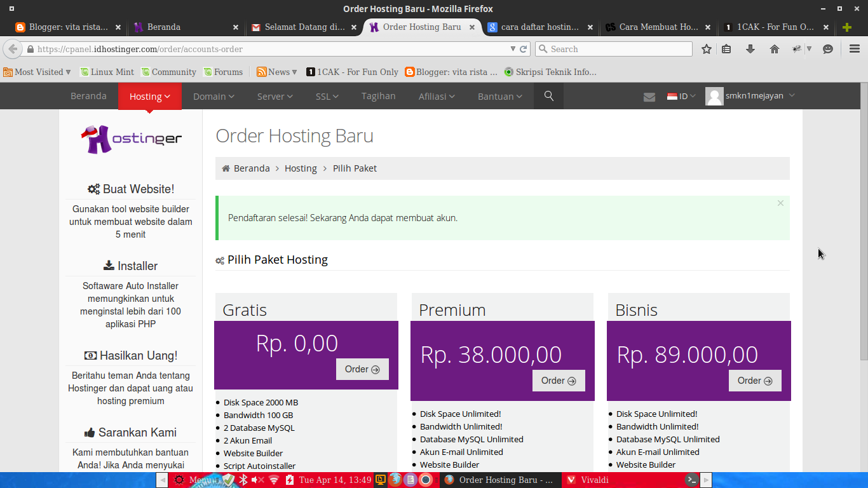This screenshot has width=868, height=488.
Task: Open the Skripsi Teknik Info bookmark
Action: pyautogui.click(x=550, y=72)
